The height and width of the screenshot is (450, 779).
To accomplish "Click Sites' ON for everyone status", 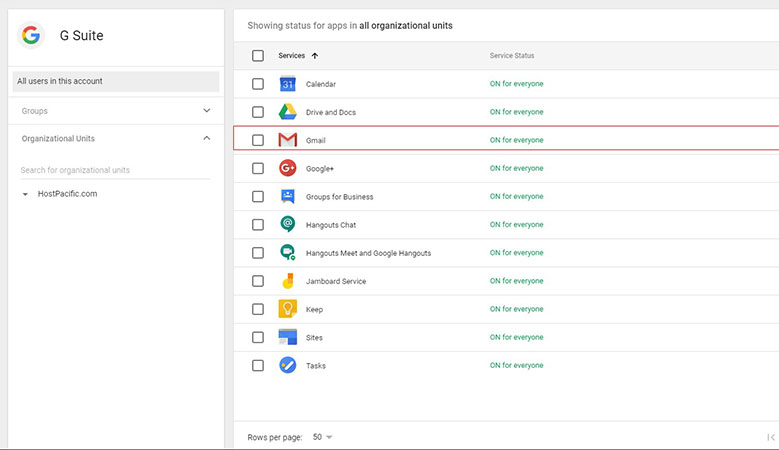I will click(517, 337).
